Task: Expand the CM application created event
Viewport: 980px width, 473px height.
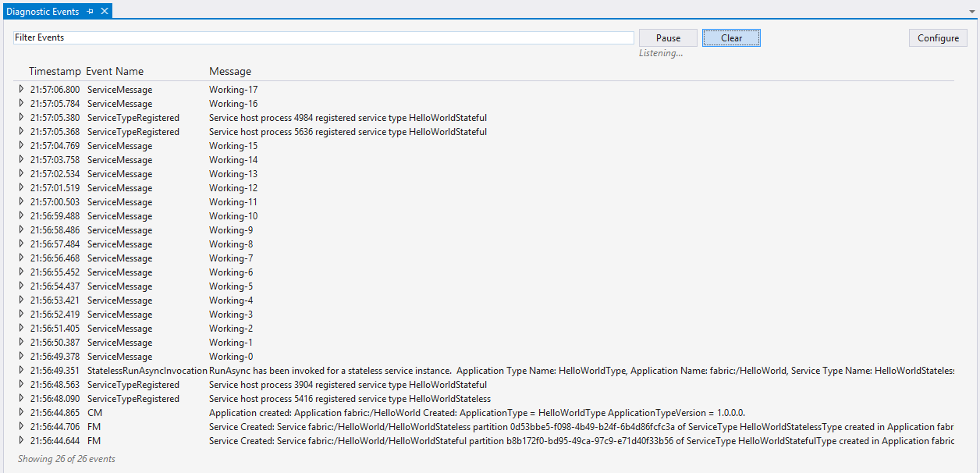Action: (x=21, y=412)
